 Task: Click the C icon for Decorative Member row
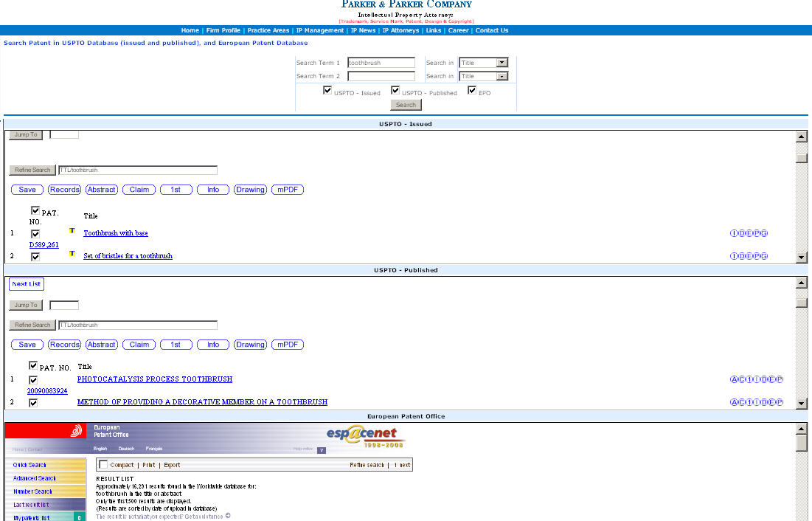coord(741,402)
